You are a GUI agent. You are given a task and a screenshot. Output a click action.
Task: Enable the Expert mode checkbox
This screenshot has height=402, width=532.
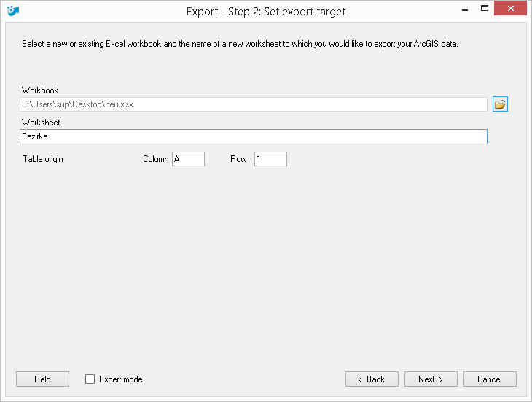coord(90,379)
